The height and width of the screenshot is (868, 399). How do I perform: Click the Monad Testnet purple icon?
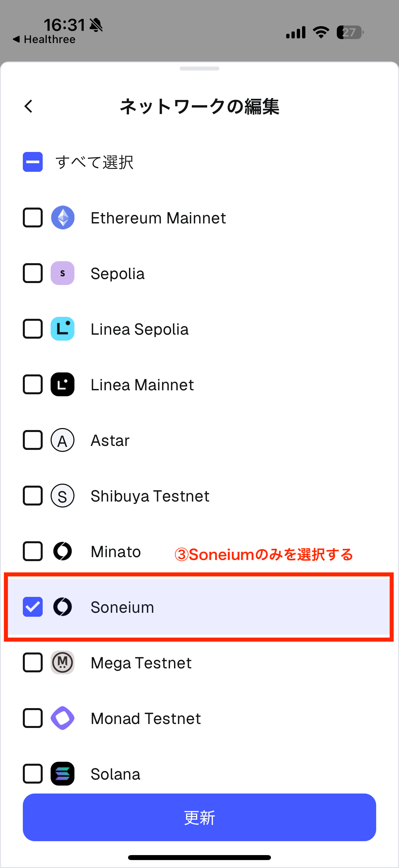coord(63,718)
